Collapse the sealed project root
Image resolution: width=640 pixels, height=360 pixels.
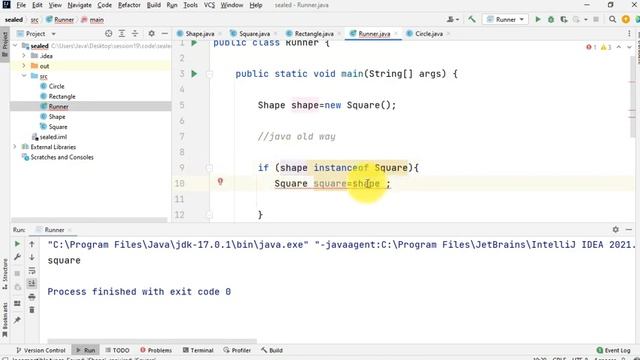pyautogui.click(x=16, y=46)
